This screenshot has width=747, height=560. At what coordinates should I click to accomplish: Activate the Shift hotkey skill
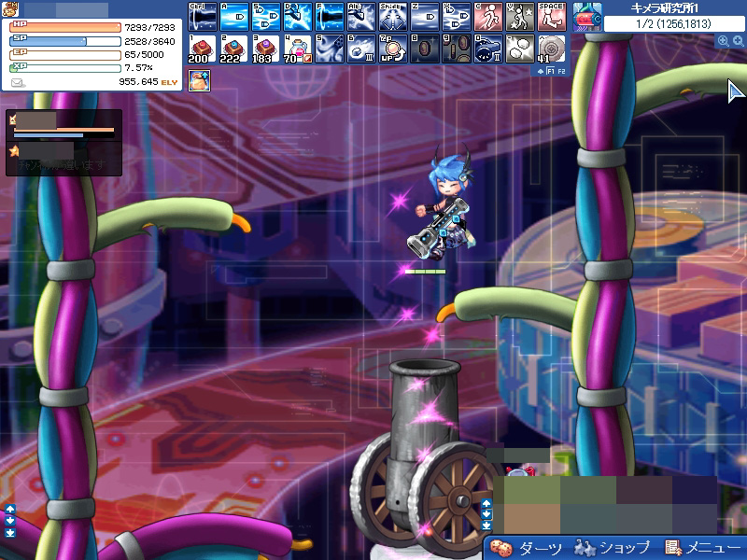tap(393, 17)
